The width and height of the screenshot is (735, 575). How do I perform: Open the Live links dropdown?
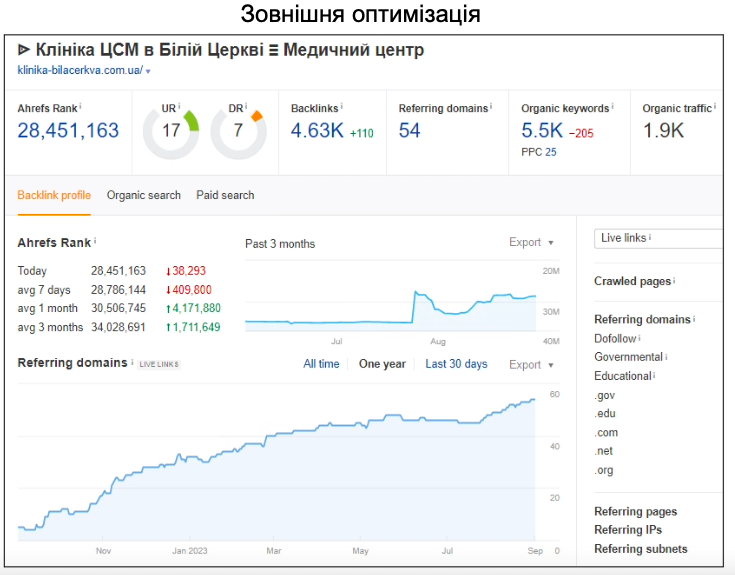(658, 239)
